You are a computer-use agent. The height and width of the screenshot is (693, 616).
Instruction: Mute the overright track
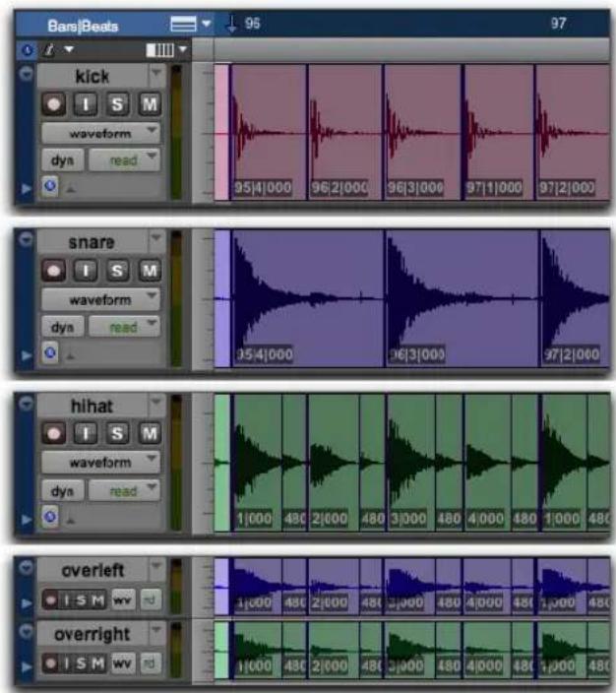98,663
